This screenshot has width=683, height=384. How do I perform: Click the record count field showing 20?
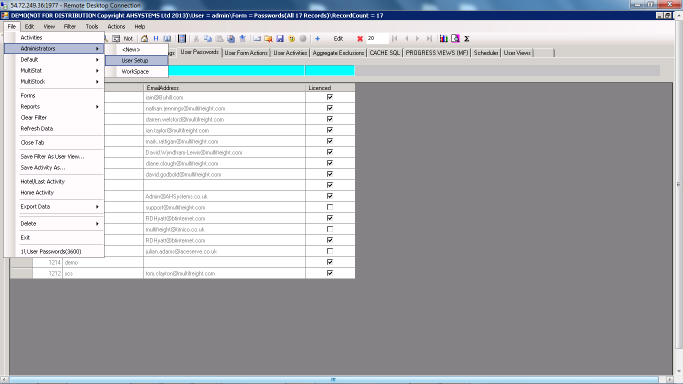376,39
